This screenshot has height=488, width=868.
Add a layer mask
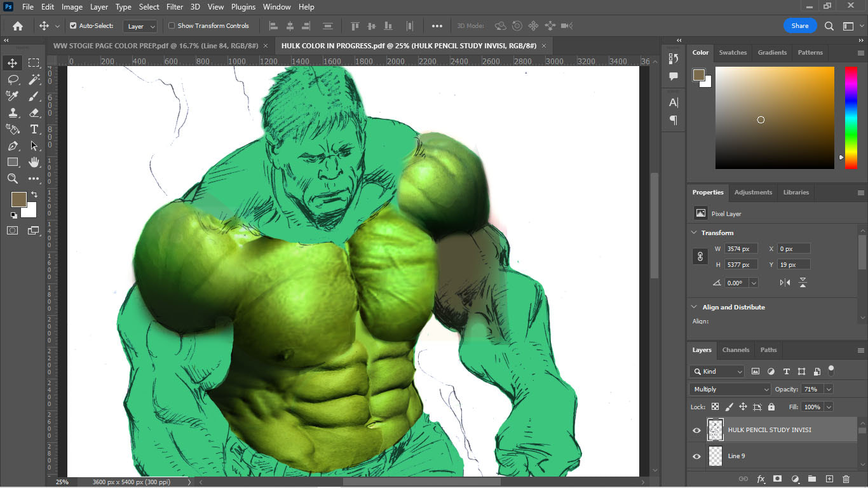tap(777, 478)
